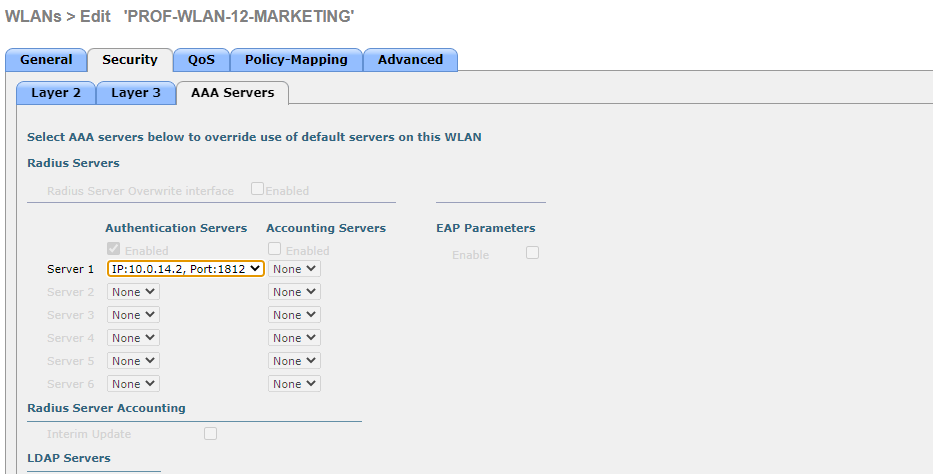Screen dimensions: 933x474
Task: Open Server 1 authentication server dropdown
Action: tap(185, 269)
